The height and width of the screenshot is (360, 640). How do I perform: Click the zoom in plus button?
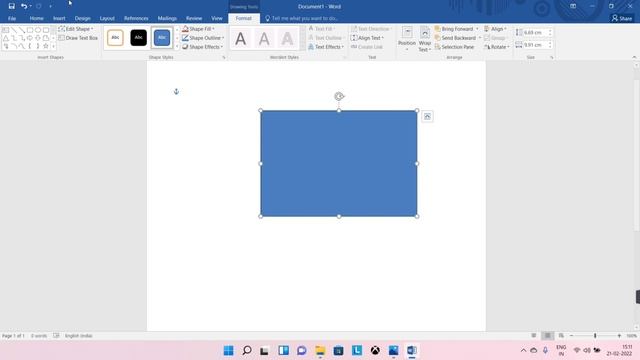click(x=619, y=336)
